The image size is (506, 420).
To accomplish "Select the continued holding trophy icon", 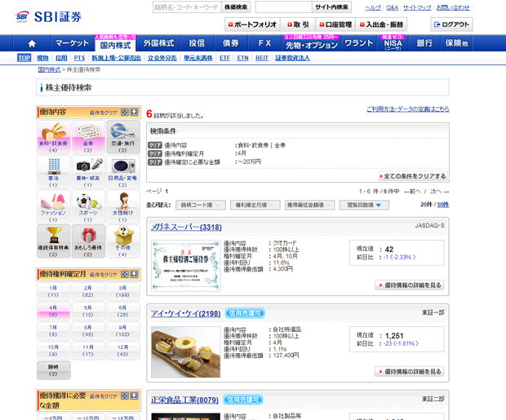I will click(x=54, y=241).
